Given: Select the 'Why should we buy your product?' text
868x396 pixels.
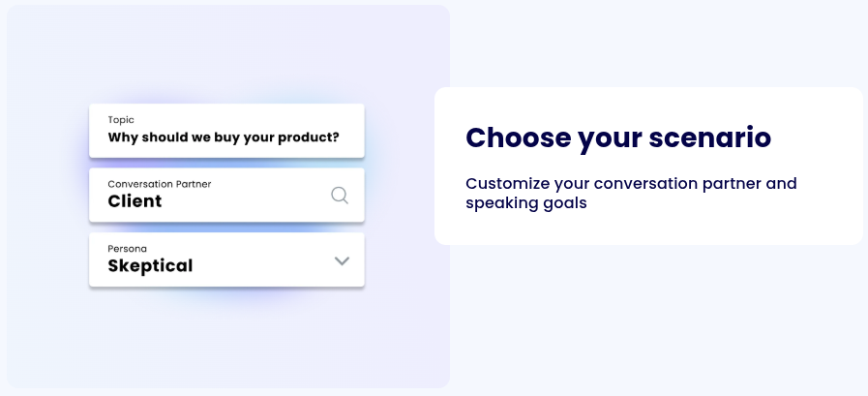Looking at the screenshot, I should pyautogui.click(x=223, y=137).
